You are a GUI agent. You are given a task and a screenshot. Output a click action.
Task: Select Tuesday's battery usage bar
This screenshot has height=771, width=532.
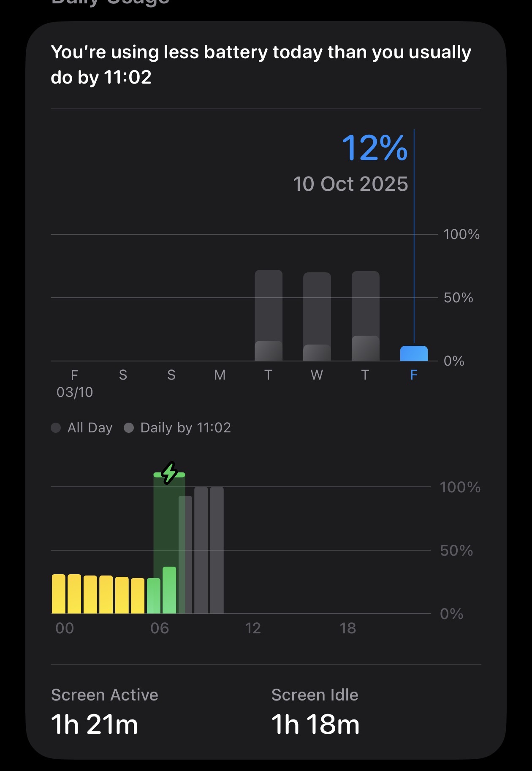pos(269,315)
